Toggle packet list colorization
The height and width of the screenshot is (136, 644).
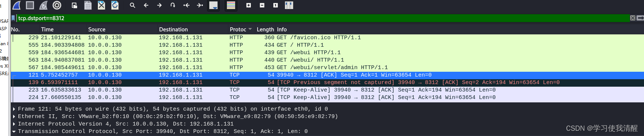pos(231,5)
